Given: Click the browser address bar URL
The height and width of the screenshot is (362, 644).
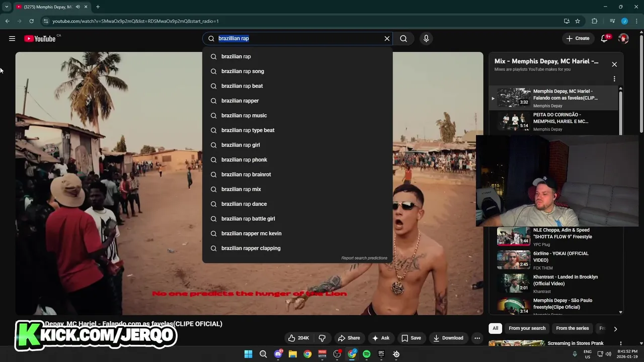Looking at the screenshot, I should pyautogui.click(x=135, y=21).
